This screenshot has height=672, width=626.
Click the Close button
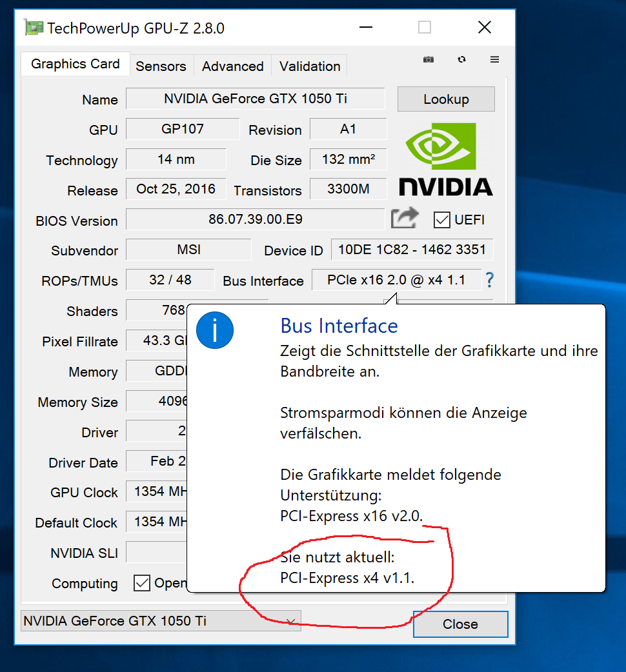pos(461,624)
